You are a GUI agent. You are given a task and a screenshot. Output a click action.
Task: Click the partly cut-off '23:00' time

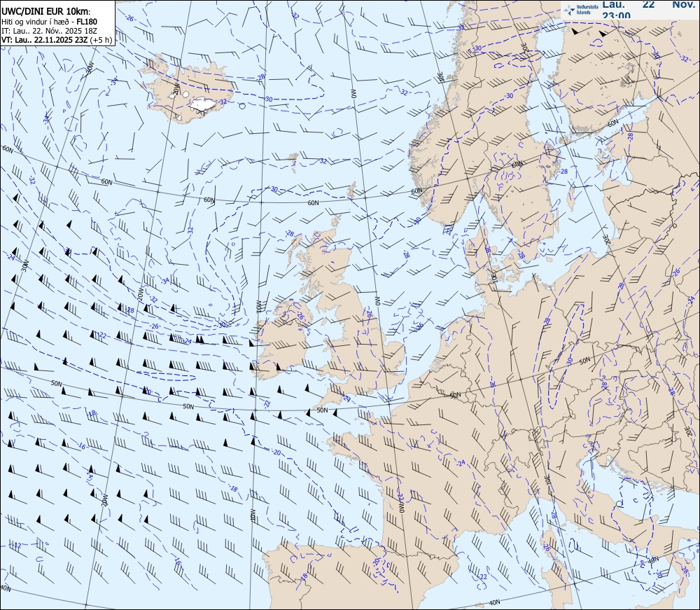tap(616, 15)
